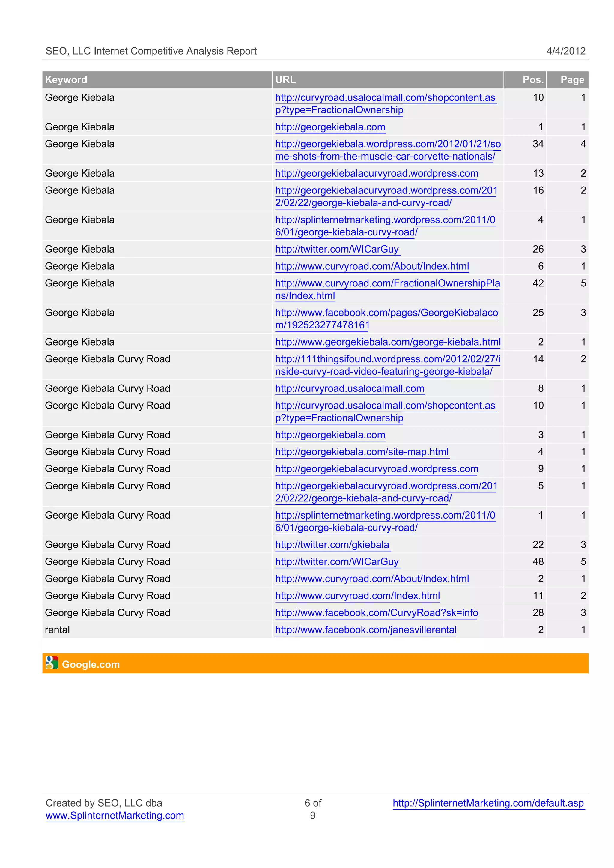This screenshot has height=868, width=614.
Task: Open www.SplinternetMarketing.com footer link
Action: tap(115, 816)
